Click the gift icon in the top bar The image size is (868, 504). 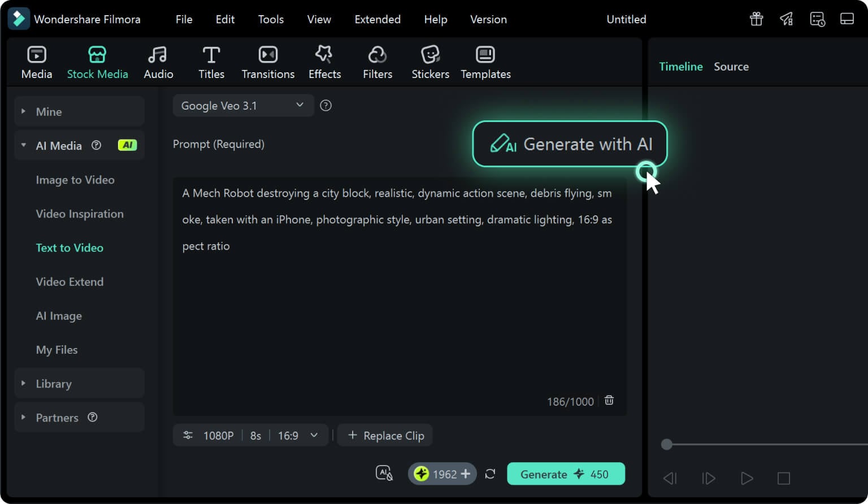pyautogui.click(x=756, y=19)
